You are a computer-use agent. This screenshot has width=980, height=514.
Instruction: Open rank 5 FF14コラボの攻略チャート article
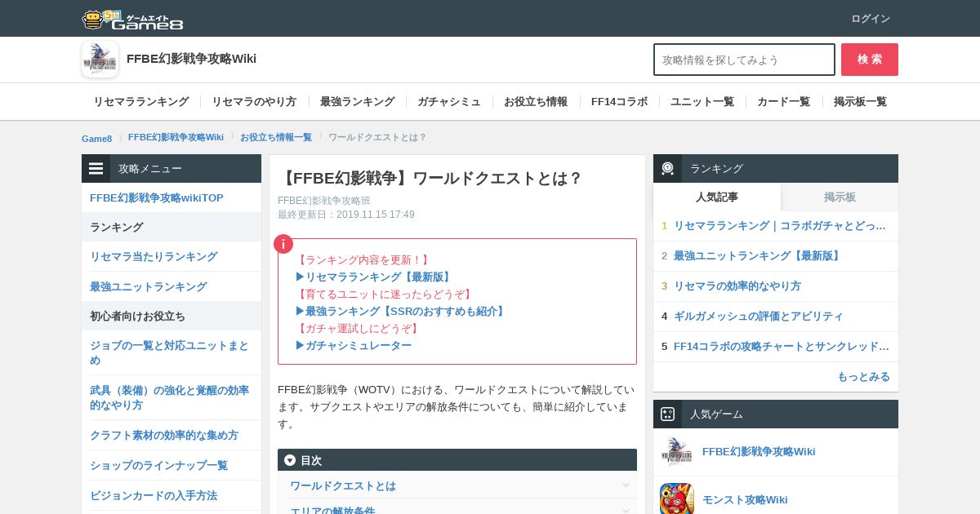click(782, 347)
